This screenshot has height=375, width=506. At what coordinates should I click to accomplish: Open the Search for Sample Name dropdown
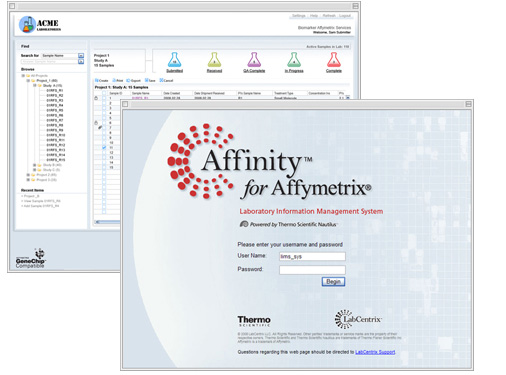point(81,56)
